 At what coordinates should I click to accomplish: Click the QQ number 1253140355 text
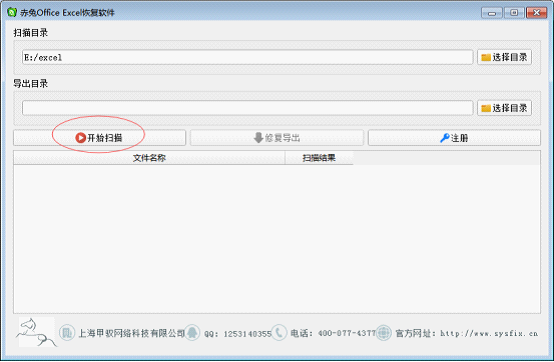[247, 334]
